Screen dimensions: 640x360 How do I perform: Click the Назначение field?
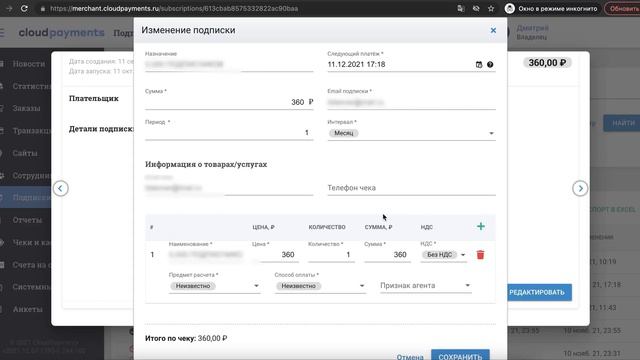(x=229, y=64)
